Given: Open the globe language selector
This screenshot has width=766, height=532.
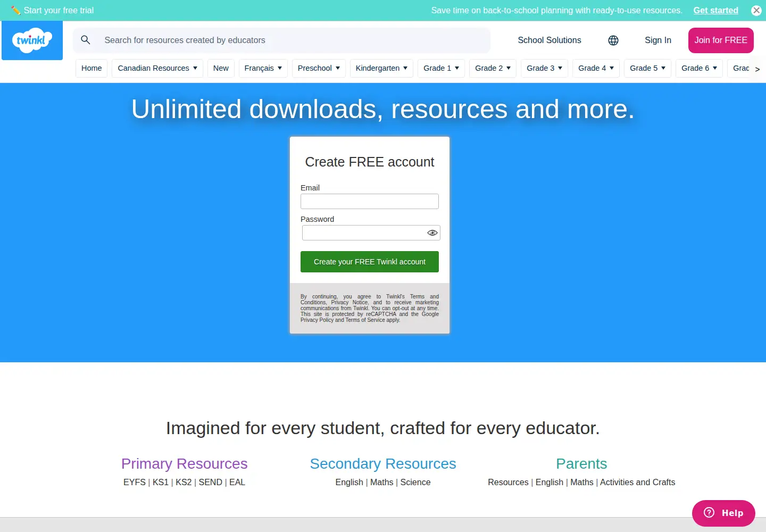Looking at the screenshot, I should pyautogui.click(x=613, y=40).
